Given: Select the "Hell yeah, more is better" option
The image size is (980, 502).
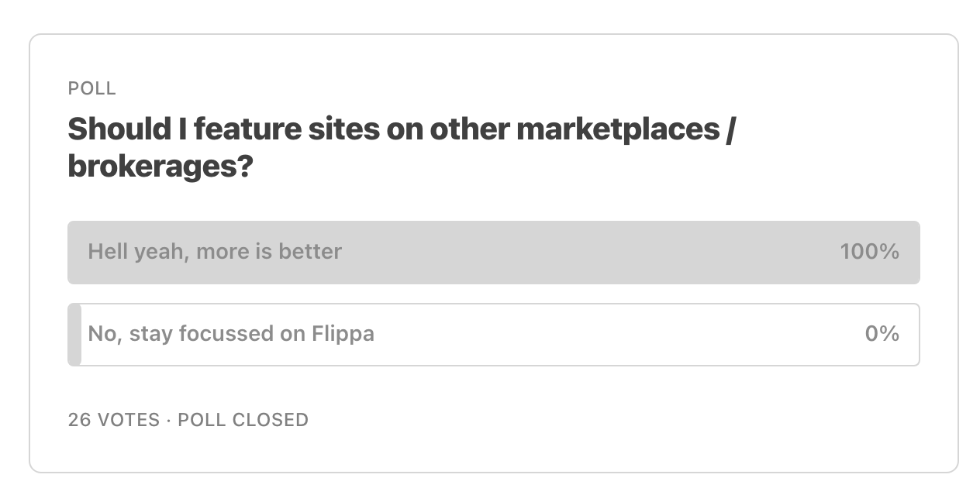Looking at the screenshot, I should coord(493,252).
